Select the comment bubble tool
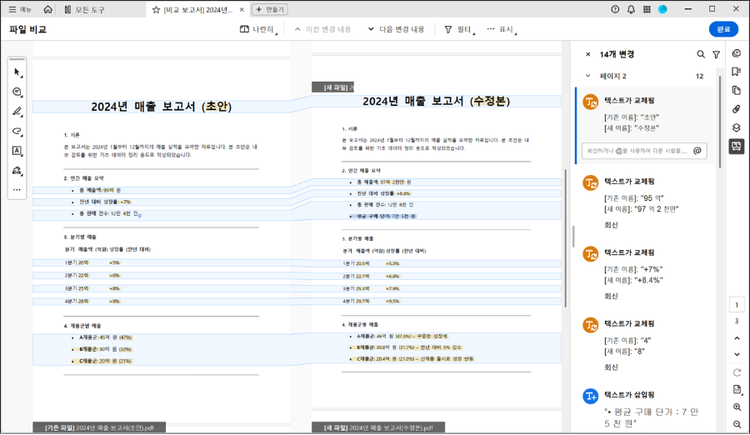This screenshot has height=435, width=750. (17, 92)
